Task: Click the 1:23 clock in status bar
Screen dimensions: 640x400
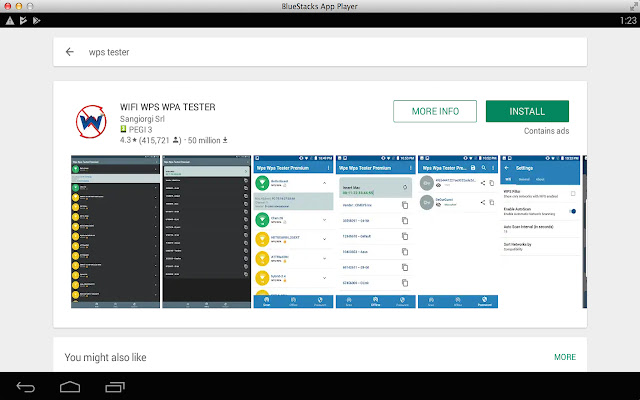Action: [628, 20]
